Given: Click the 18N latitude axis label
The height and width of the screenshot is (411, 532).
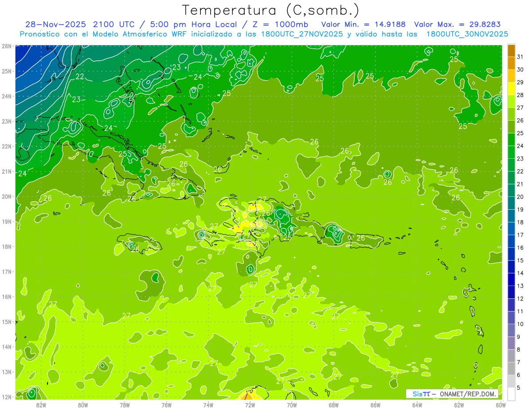Looking at the screenshot, I should 6,247.
